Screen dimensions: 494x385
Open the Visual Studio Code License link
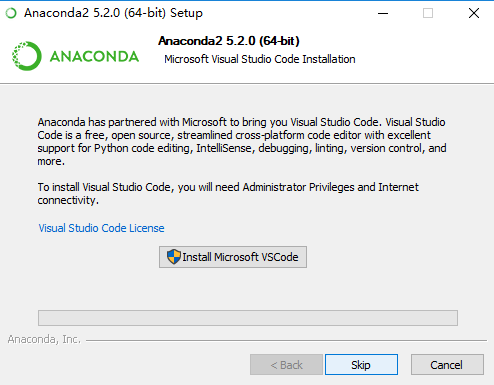(x=101, y=228)
